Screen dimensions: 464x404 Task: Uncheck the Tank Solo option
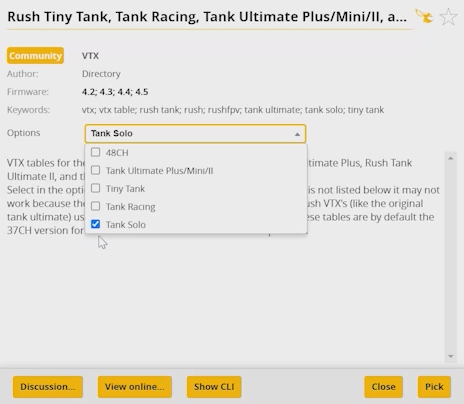pos(95,224)
